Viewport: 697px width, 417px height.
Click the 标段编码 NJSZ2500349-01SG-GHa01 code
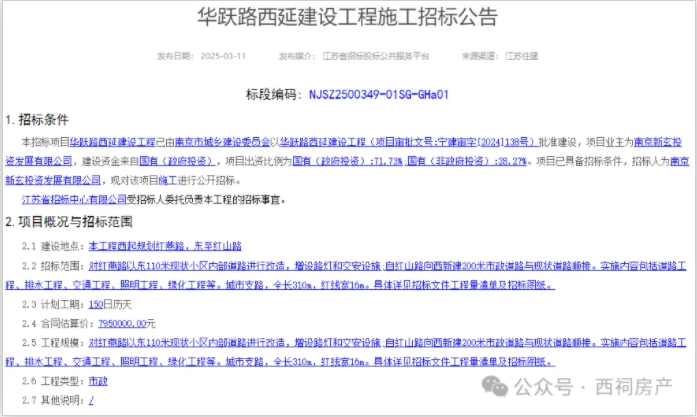[378, 95]
